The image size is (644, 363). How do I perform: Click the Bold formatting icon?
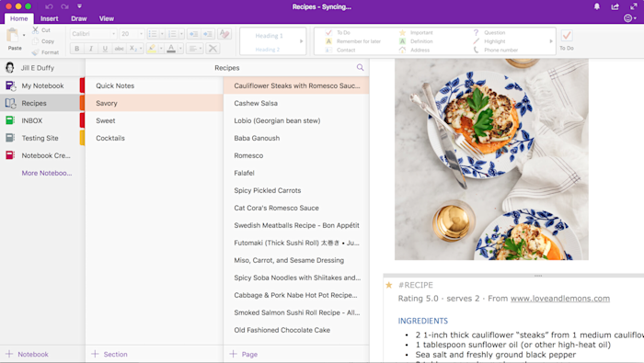[76, 49]
